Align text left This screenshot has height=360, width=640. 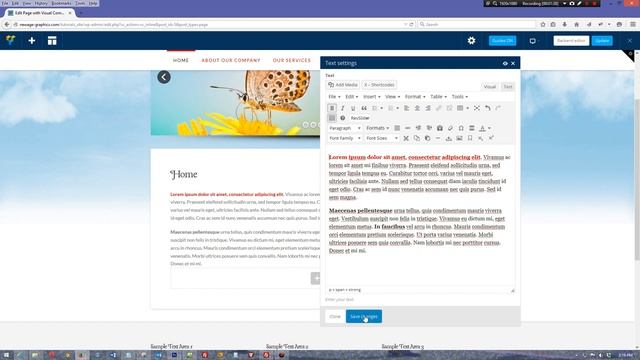(407, 108)
